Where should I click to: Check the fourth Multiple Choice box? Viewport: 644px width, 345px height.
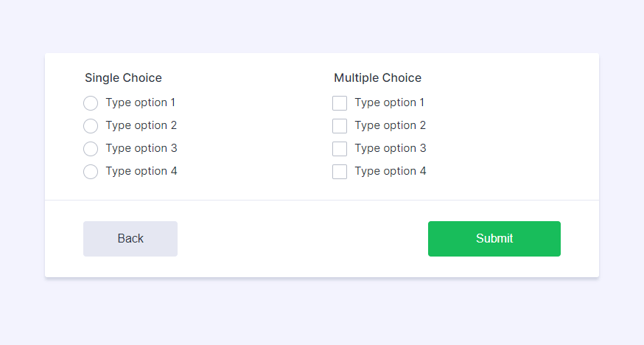tap(340, 172)
